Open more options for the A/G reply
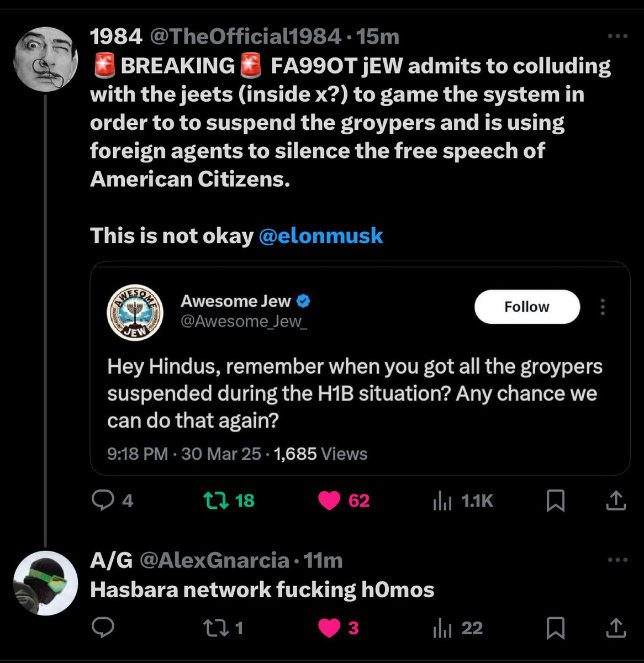Screen dimensions: 644x663 (x=617, y=560)
